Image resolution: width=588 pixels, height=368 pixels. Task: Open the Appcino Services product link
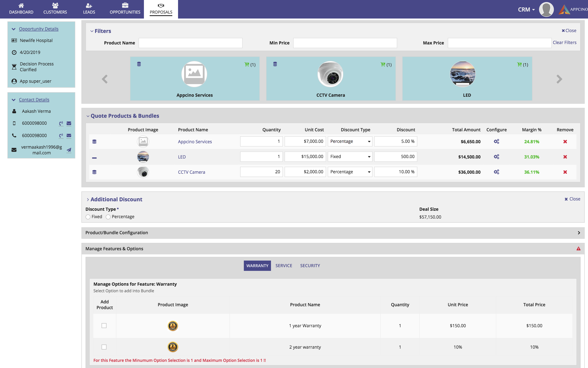pyautogui.click(x=195, y=142)
